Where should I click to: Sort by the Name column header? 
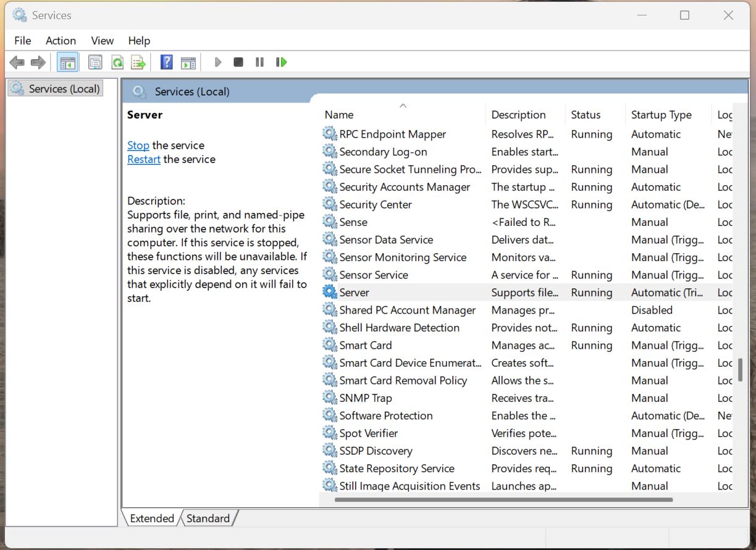tap(402, 115)
